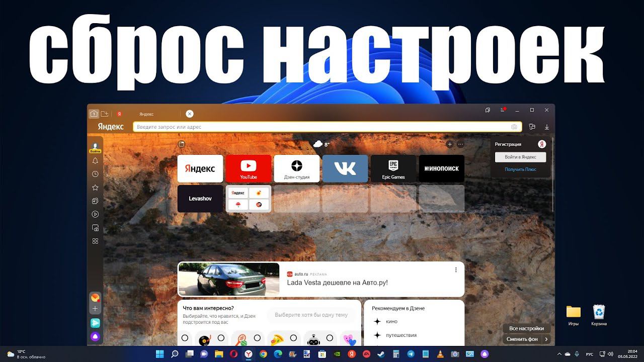This screenshot has height=362, width=644.
Task: Open bookmarks star in the sidebar
Action: (x=95, y=188)
